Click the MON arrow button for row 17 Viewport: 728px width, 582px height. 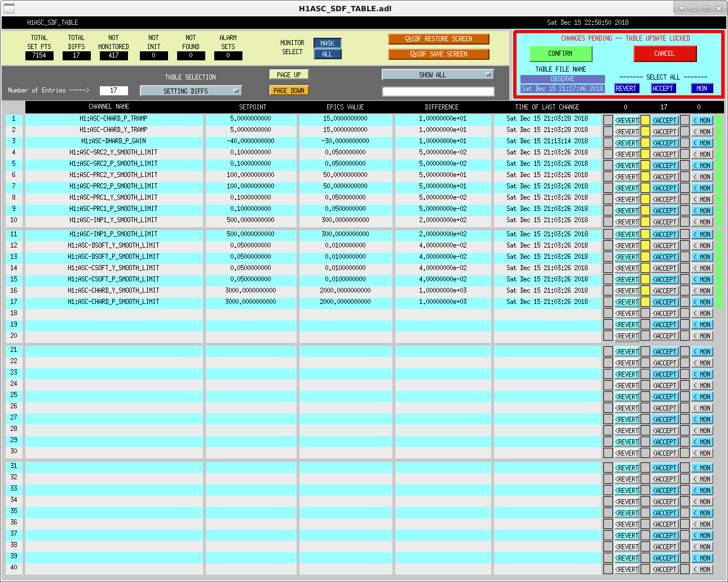[703, 302]
